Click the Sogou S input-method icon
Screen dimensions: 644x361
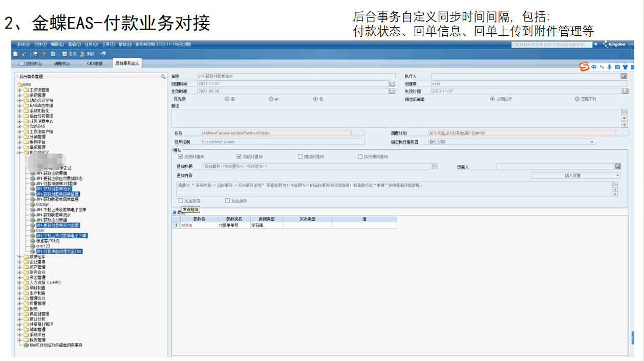click(x=584, y=67)
